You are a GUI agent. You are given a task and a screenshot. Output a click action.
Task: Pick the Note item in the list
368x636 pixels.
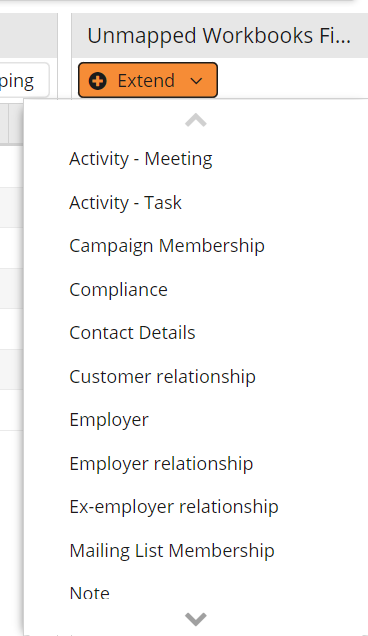point(90,593)
